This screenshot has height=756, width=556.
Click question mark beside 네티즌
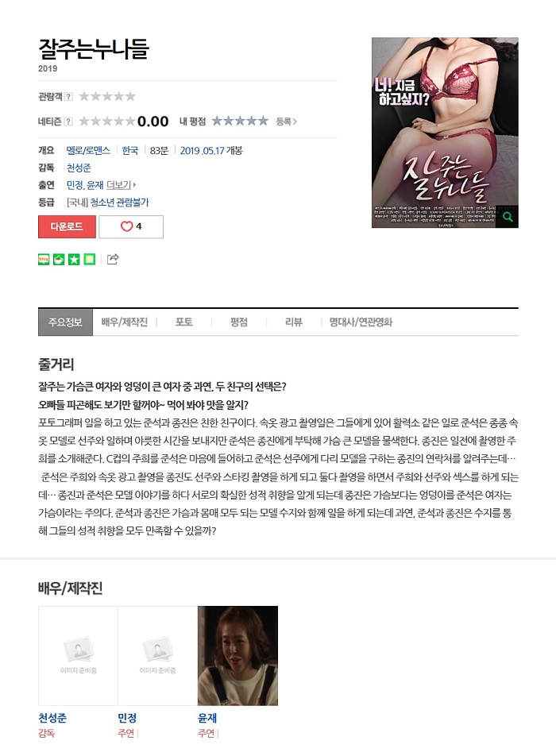click(68, 121)
